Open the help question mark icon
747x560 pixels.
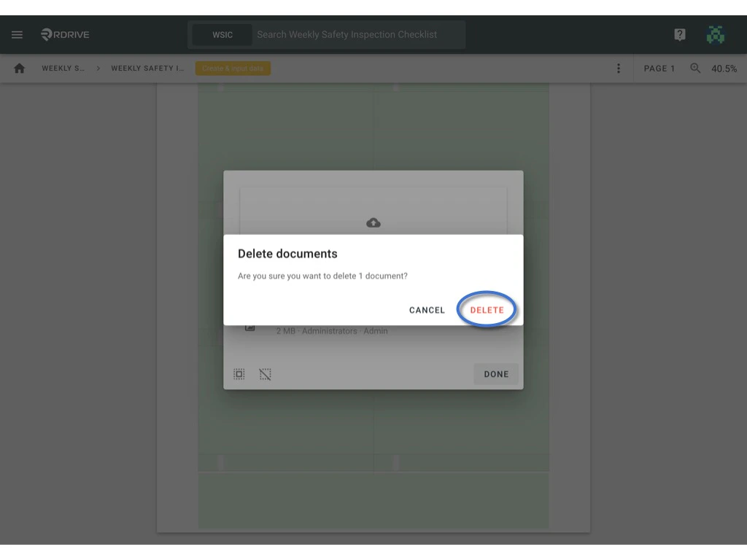pyautogui.click(x=679, y=34)
